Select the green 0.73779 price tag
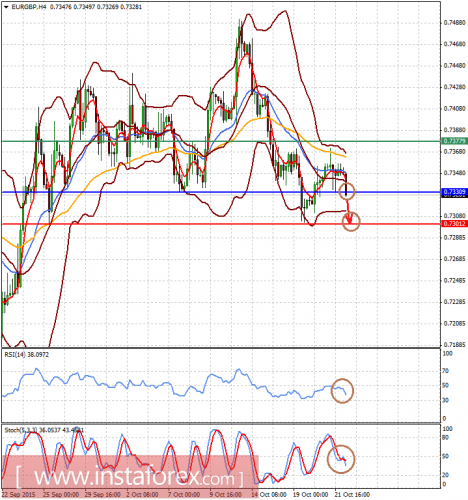 pos(454,141)
